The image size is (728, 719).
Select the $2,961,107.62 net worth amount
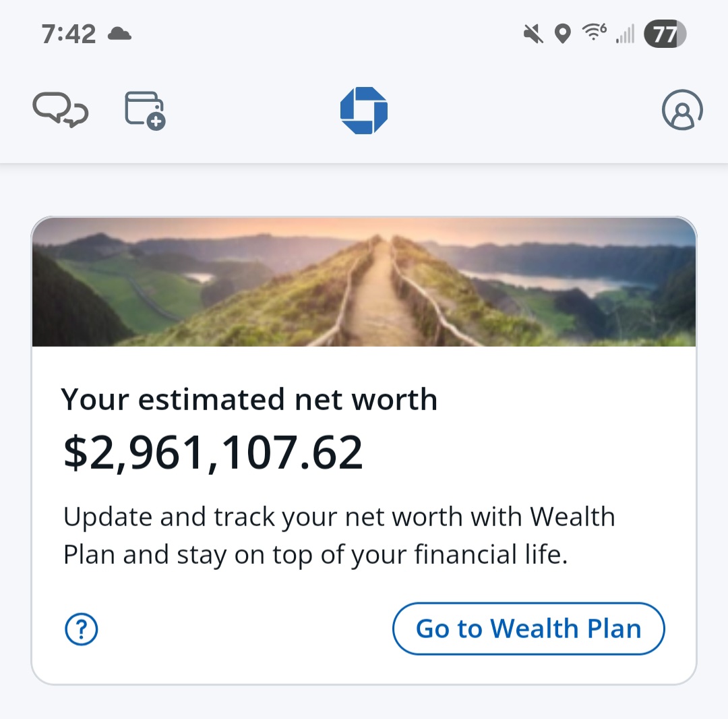pos(212,453)
